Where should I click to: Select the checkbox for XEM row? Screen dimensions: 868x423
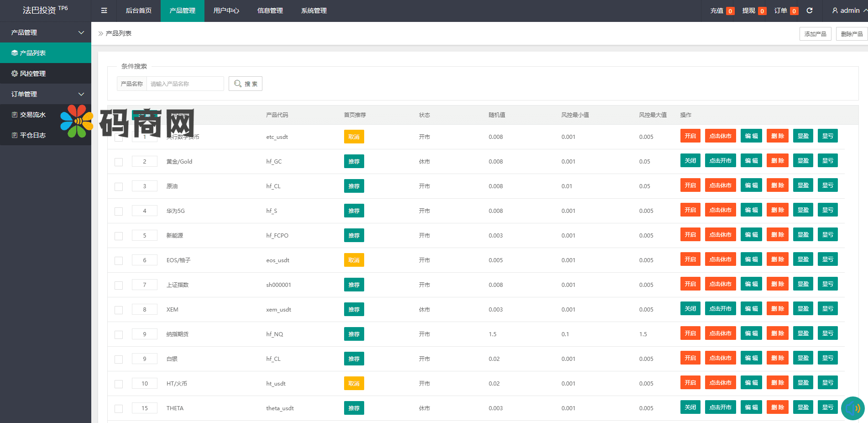coord(119,310)
